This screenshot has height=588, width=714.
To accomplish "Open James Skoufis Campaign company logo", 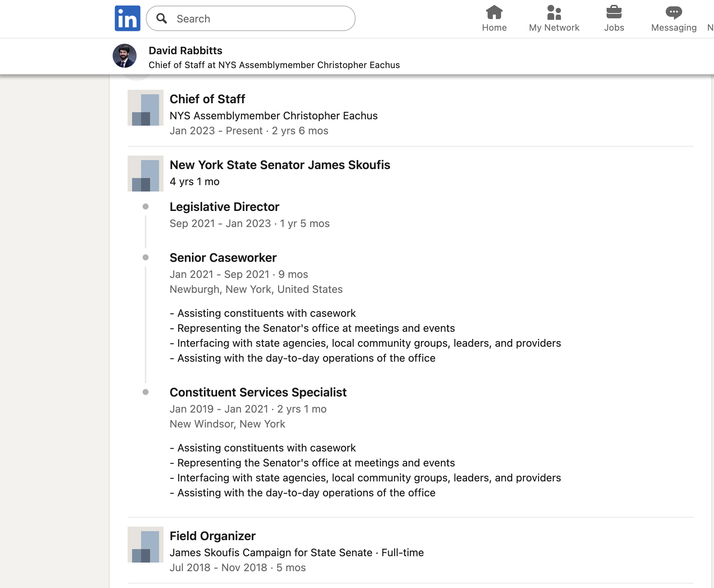I will (146, 545).
